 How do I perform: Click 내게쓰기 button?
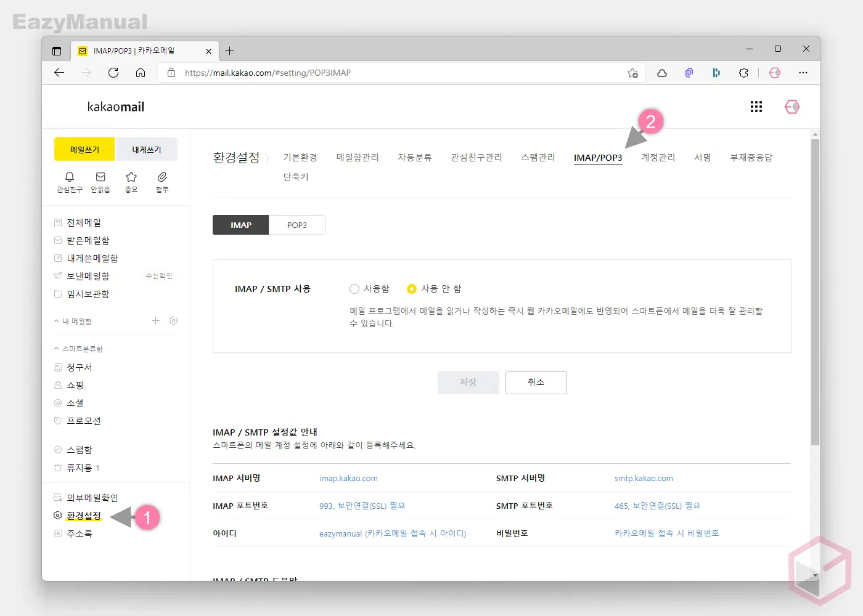147,149
